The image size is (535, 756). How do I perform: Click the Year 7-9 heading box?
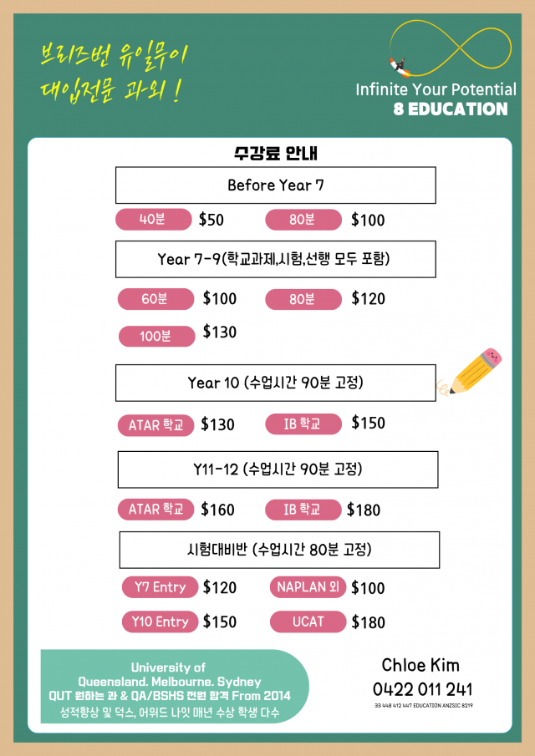pos(276,260)
